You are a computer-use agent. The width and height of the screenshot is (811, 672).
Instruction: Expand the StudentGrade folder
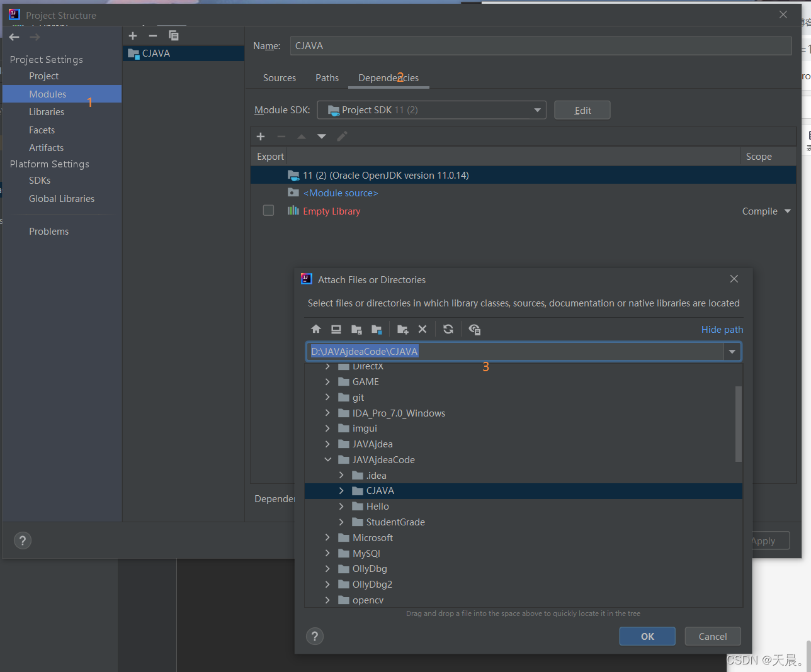click(341, 522)
